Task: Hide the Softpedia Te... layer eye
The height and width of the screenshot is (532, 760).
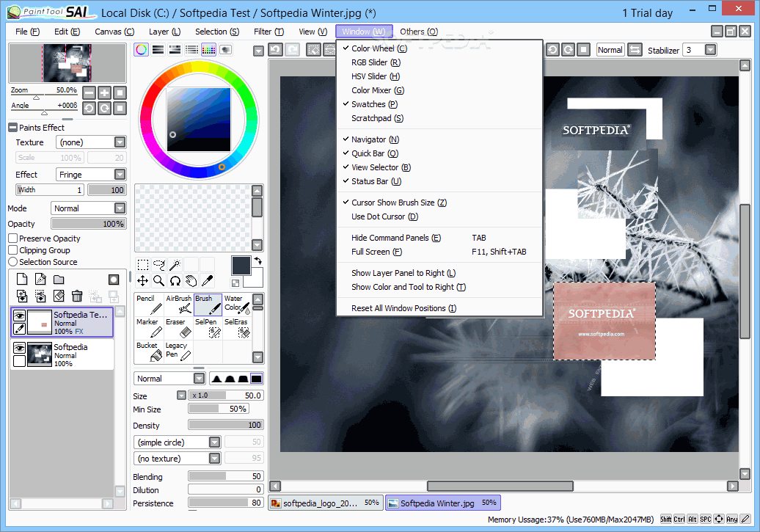Action: click(19, 316)
